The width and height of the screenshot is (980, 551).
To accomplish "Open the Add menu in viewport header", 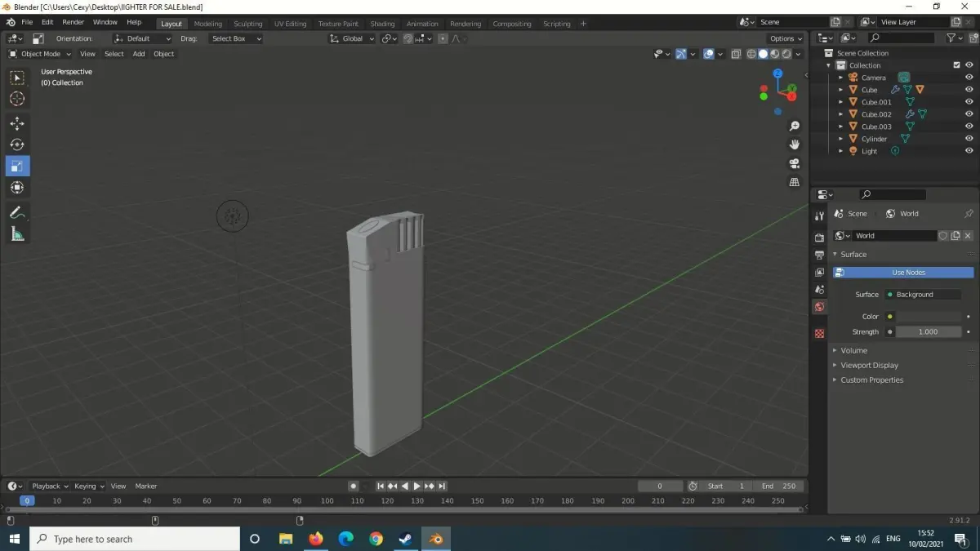I will tap(139, 54).
